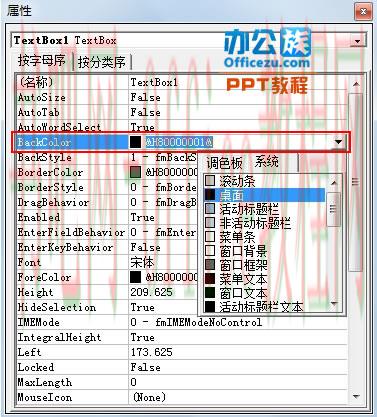This screenshot has height=417, width=377.
Task: Choose 滚动条 system color
Action: pyautogui.click(x=264, y=181)
